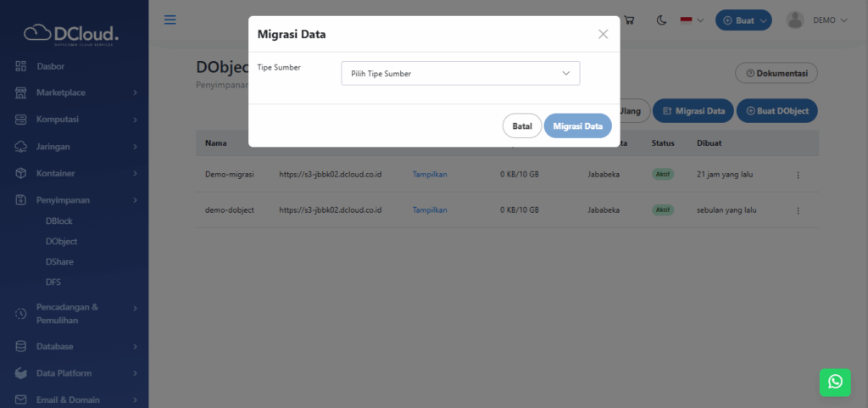This screenshot has height=408, width=868.
Task: Expand the Buat dropdown button
Action: click(743, 20)
